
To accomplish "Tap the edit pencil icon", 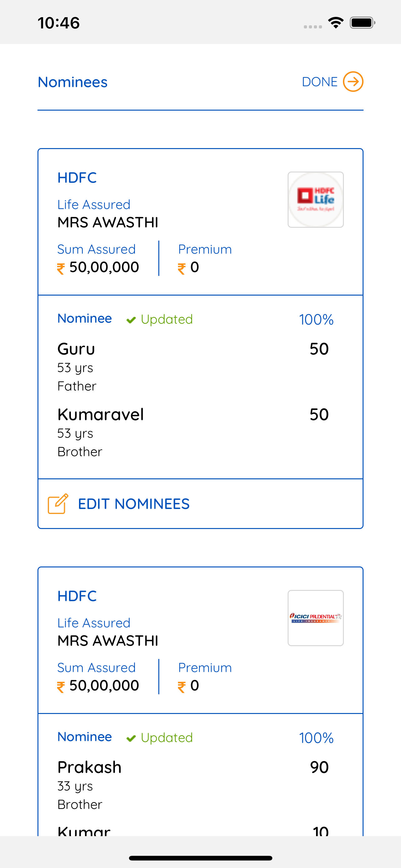I will point(58,503).
